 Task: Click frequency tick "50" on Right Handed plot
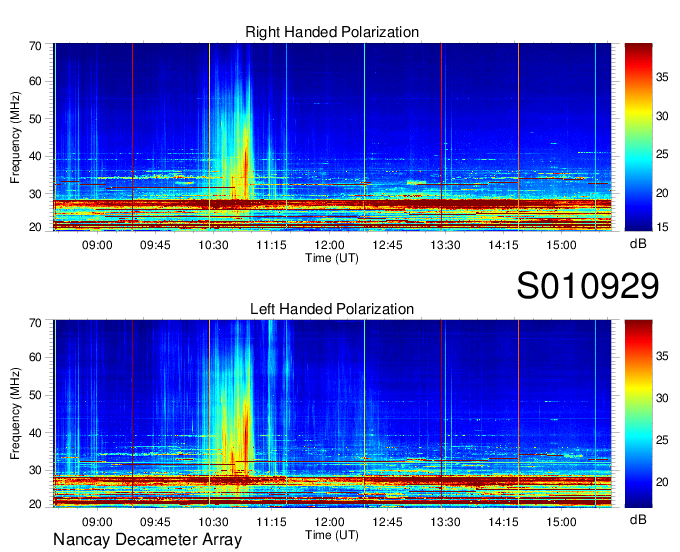pos(35,119)
